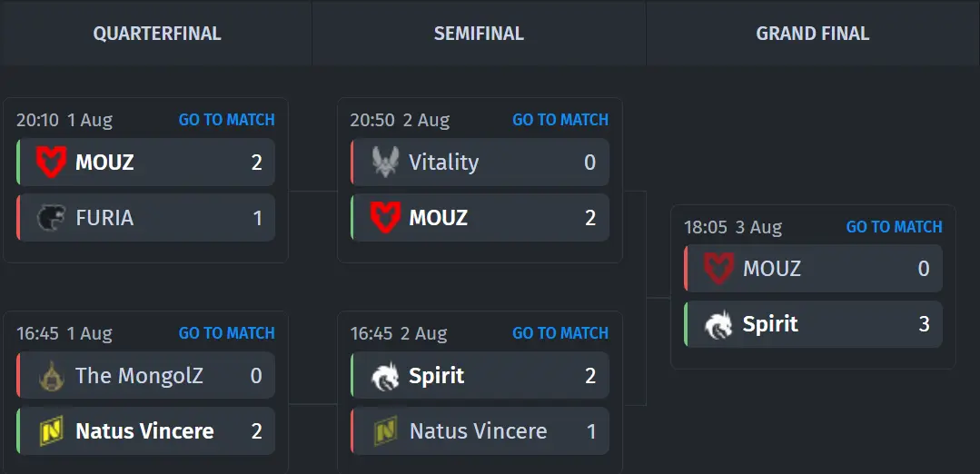This screenshot has width=980, height=474.
Task: Open GO TO MATCH for the grand final
Action: [895, 227]
